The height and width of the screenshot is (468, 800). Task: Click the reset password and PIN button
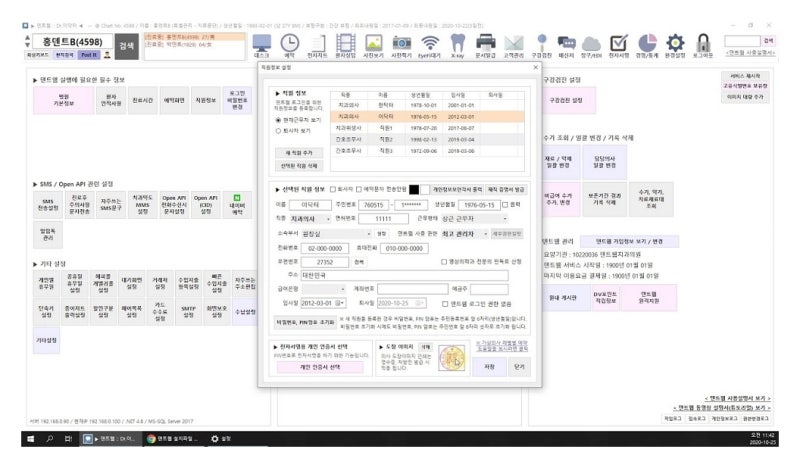[305, 323]
